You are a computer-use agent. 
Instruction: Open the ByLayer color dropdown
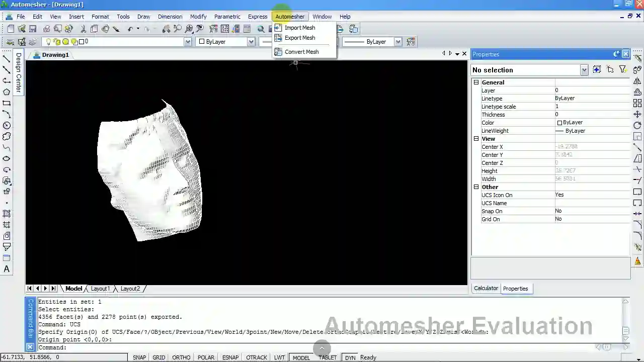[x=250, y=41]
